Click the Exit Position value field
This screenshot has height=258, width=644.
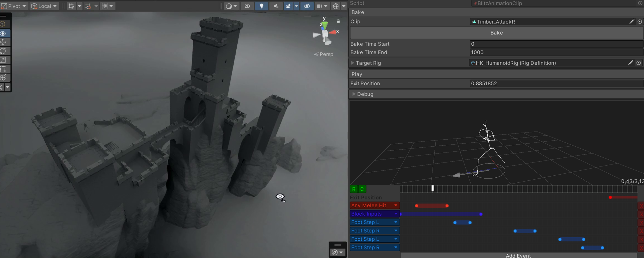pyautogui.click(x=556, y=83)
